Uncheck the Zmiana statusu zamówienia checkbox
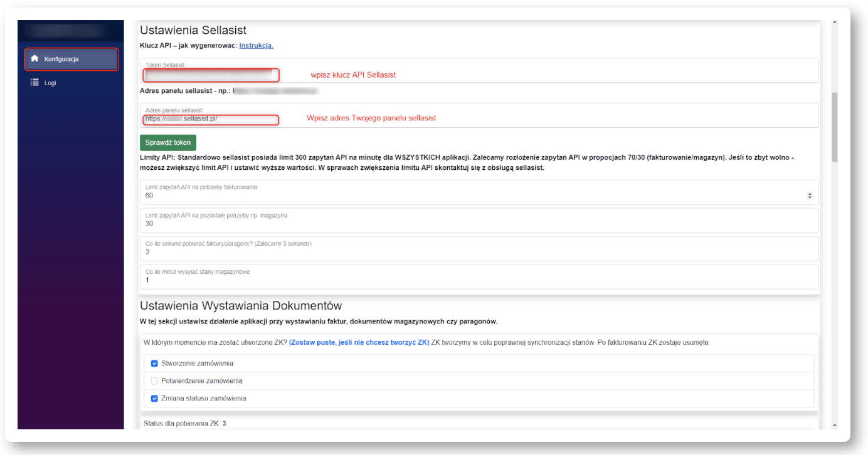This screenshot has height=455, width=868. 154,399
